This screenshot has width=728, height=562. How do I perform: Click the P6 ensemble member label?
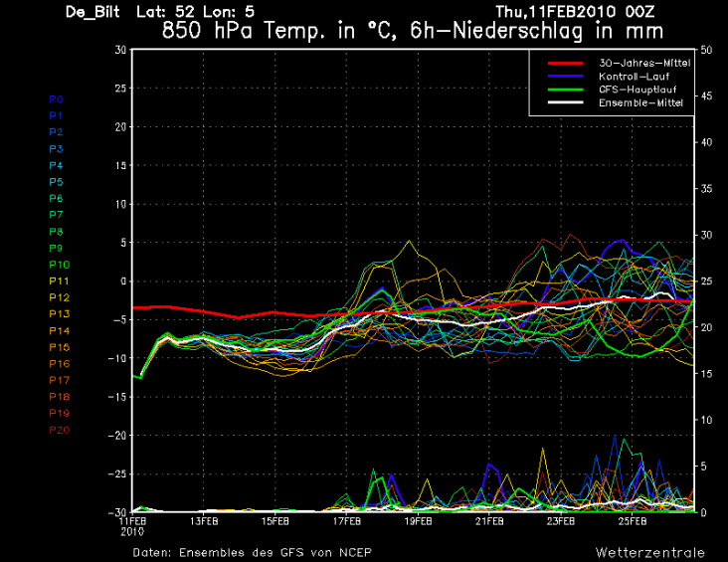56,198
